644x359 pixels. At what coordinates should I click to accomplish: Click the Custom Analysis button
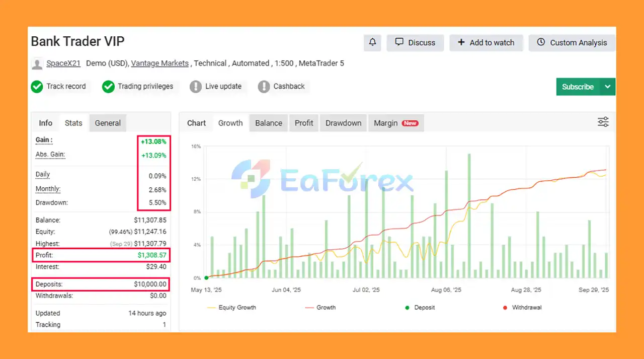[572, 43]
